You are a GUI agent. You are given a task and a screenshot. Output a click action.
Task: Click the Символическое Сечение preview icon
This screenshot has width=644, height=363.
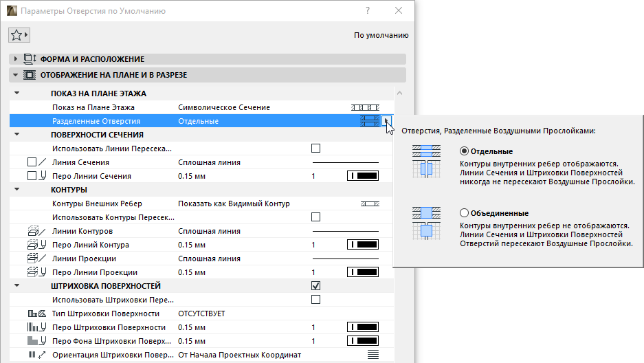(365, 107)
